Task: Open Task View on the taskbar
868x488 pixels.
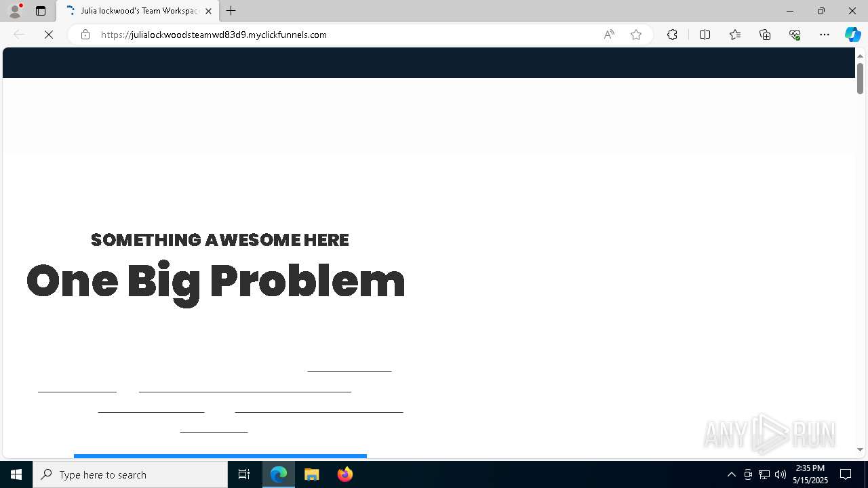Action: (244, 474)
